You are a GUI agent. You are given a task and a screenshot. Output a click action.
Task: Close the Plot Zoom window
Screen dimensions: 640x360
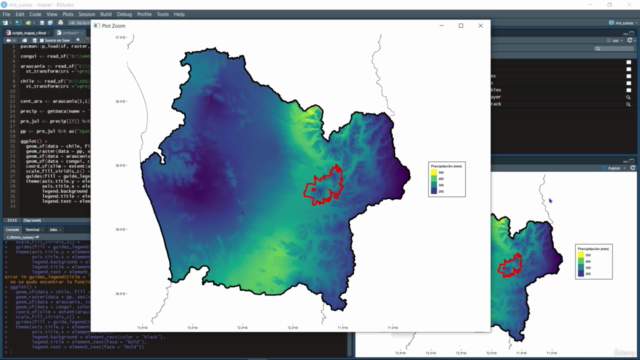click(480, 26)
